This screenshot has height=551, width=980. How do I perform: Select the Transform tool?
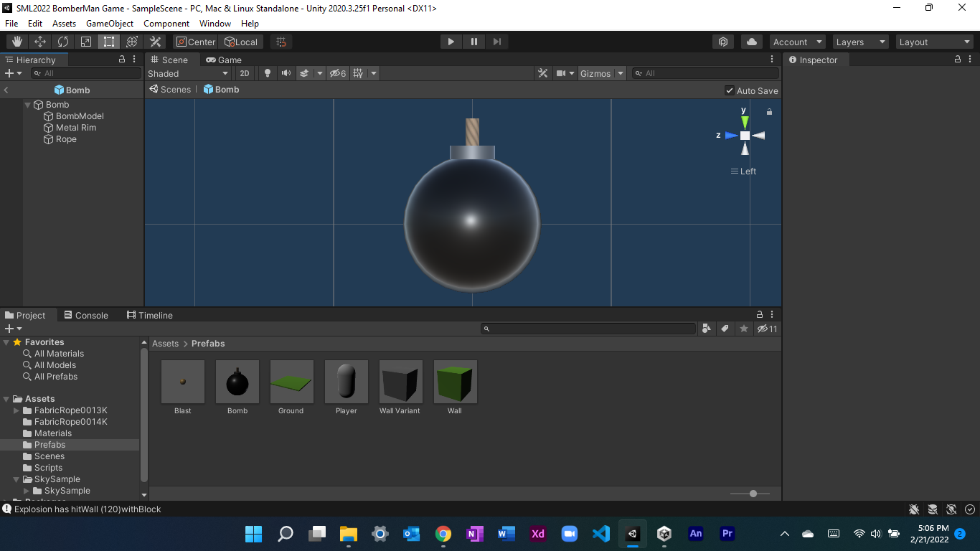point(132,42)
